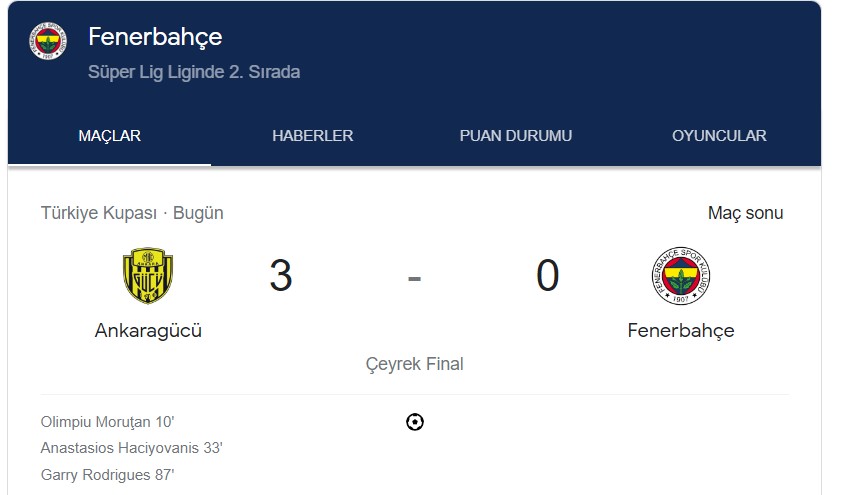842x495 pixels.
Task: Click Fenerbahçe's score of 0
Action: coord(548,276)
